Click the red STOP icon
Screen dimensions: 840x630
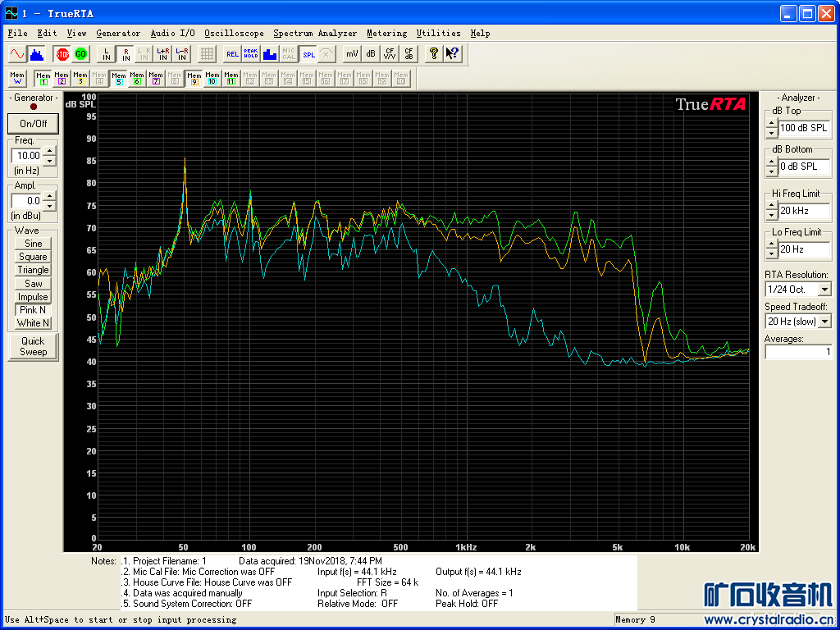pos(62,54)
